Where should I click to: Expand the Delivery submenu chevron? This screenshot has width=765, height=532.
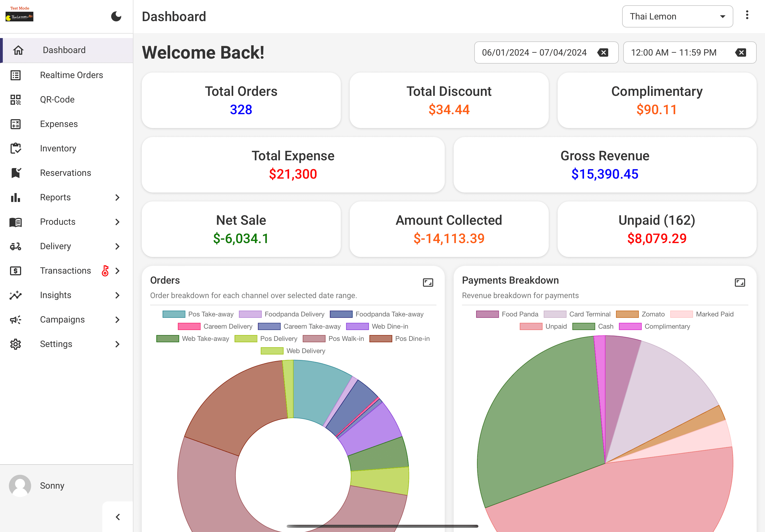point(117,246)
